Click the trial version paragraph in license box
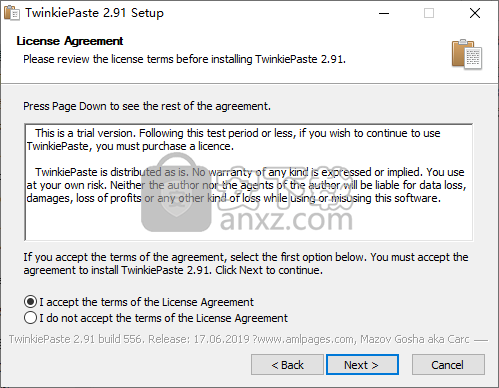Viewport: 499px width, 388px height. click(x=233, y=140)
